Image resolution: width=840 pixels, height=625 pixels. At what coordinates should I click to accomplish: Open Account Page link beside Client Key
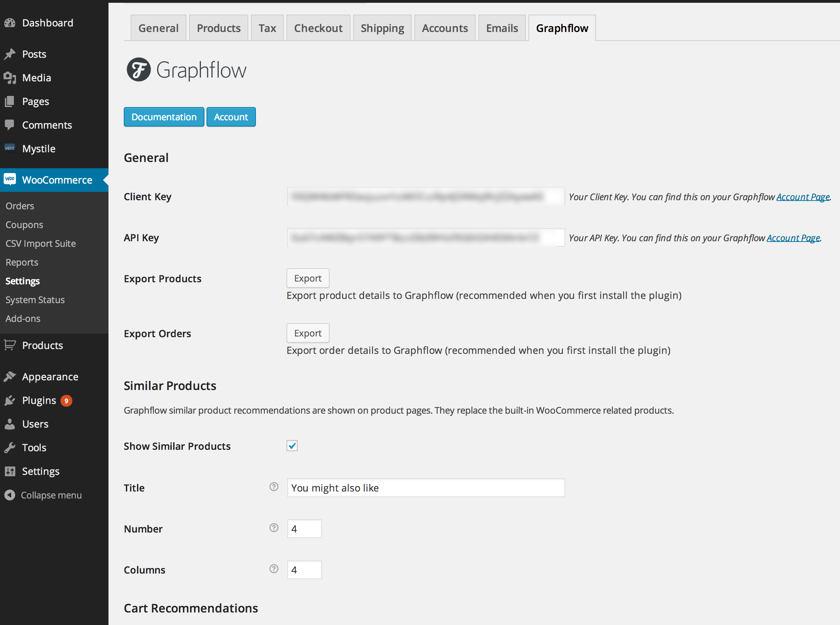(803, 197)
